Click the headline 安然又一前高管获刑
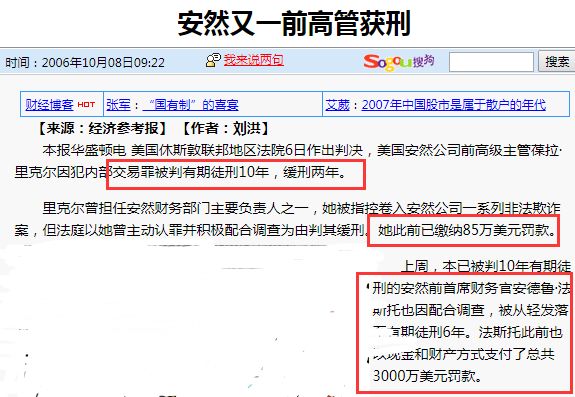Screen dimensions: 575x397 click(294, 23)
